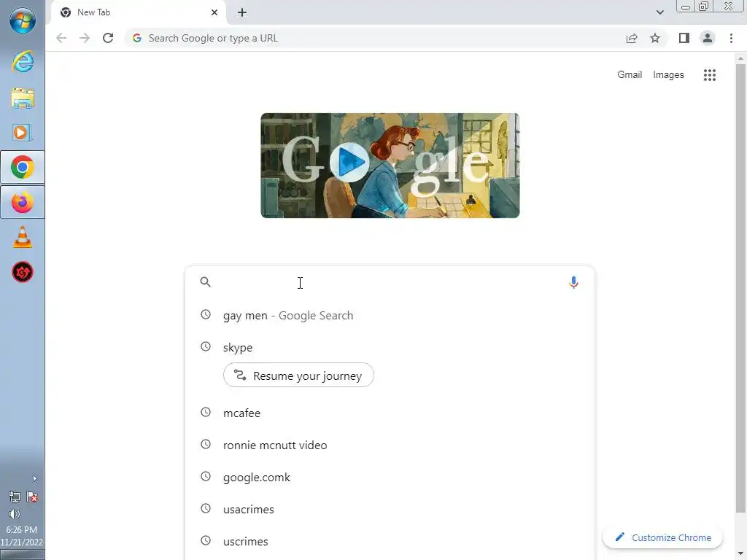Screen dimensions: 747x560
Task: Switch to Chrome taskbar icon
Action: (x=23, y=167)
